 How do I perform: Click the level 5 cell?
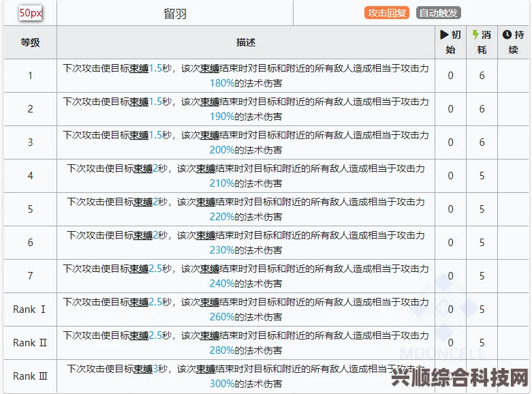click(30, 209)
